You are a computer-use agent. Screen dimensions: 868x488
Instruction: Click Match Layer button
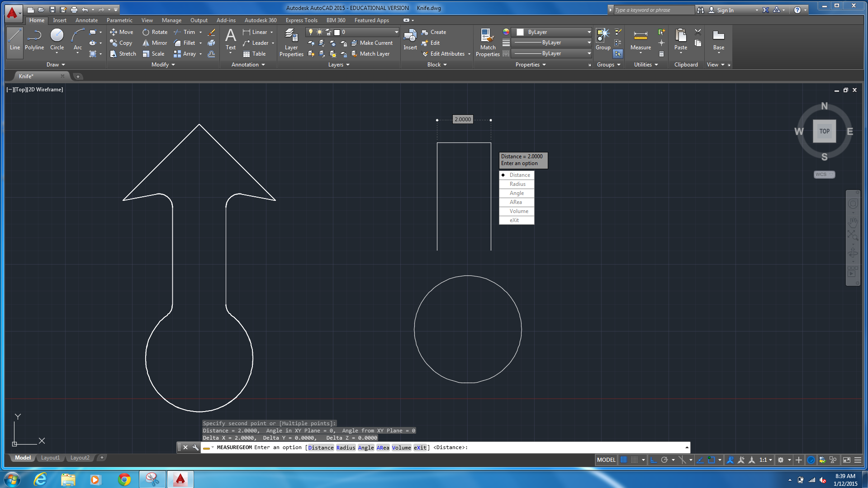coord(370,54)
